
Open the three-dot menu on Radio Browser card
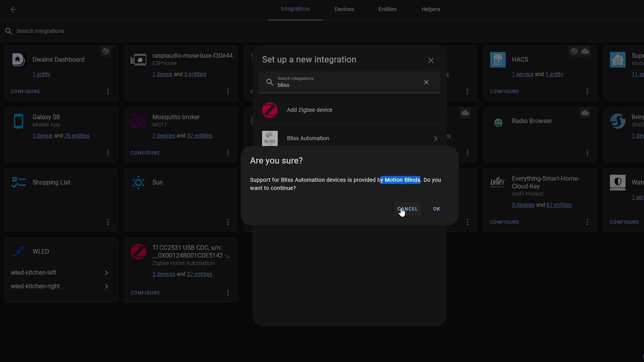(x=587, y=153)
